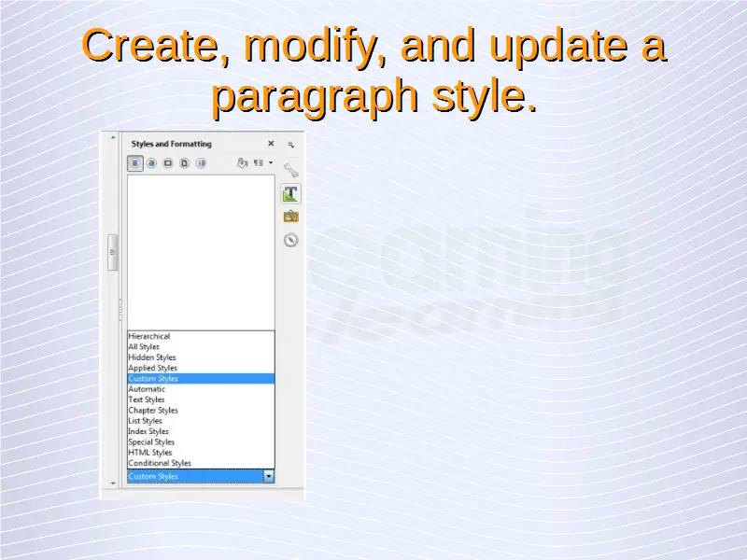Select the Frame Styles icon
The width and height of the screenshot is (747, 560).
168,163
